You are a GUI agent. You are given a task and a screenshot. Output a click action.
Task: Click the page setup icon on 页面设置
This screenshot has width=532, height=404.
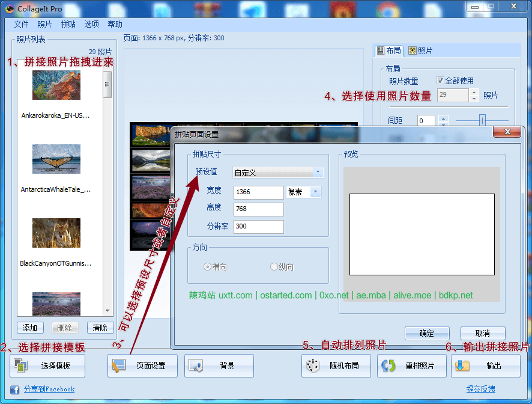(x=118, y=366)
